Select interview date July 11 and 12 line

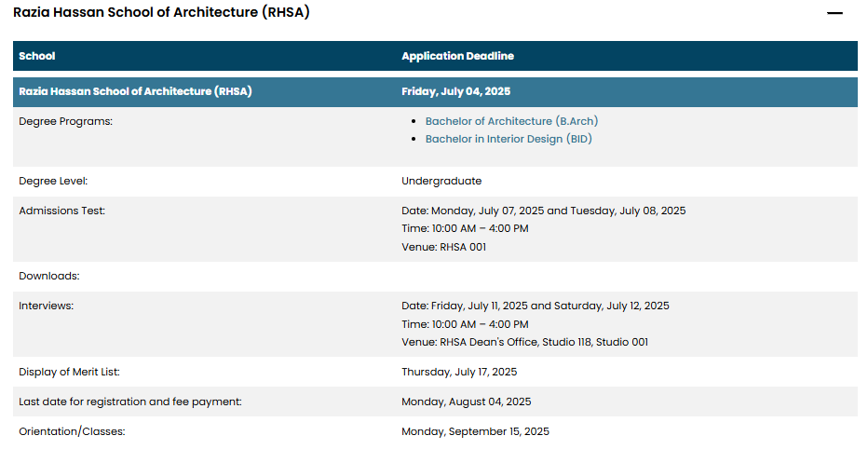(536, 306)
